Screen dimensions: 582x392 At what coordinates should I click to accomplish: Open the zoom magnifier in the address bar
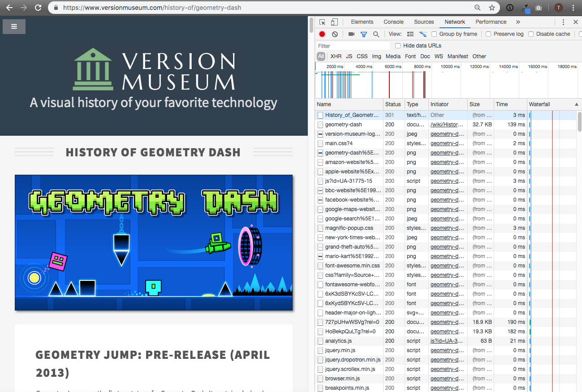478,8
